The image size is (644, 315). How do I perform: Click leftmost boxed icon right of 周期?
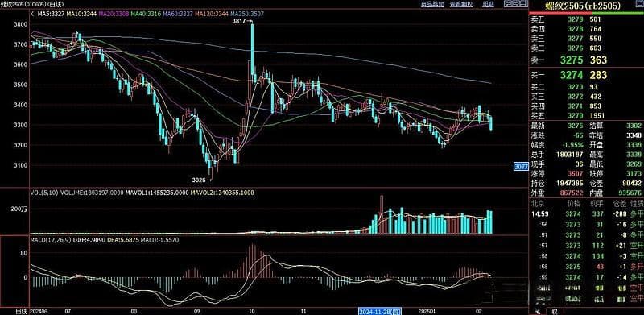tap(507, 4)
